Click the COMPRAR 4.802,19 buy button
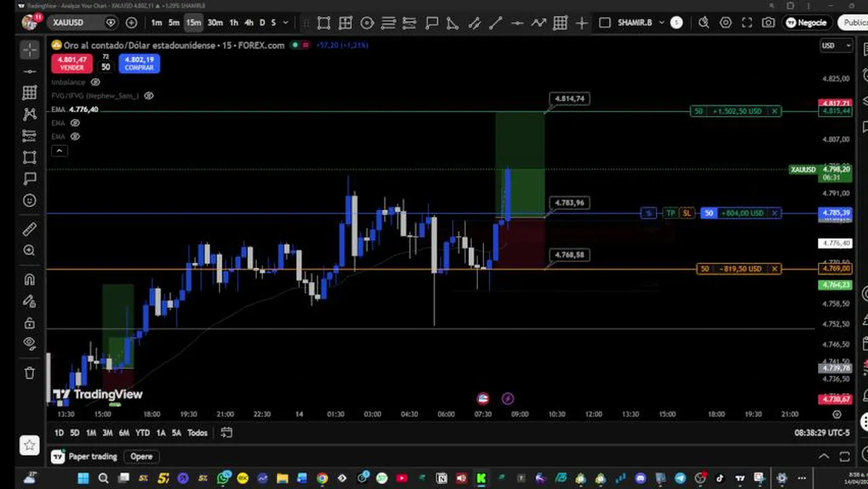This screenshot has width=868, height=489. (x=139, y=64)
